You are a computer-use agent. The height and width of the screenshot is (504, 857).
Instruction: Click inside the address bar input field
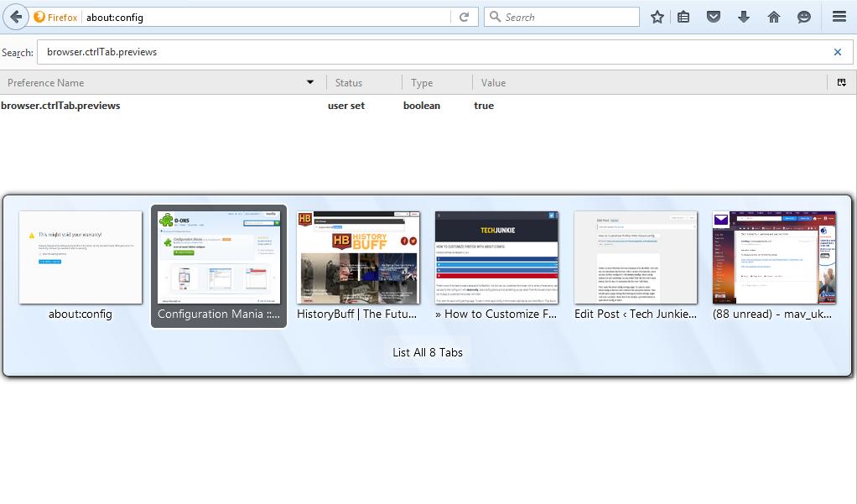(x=252, y=16)
